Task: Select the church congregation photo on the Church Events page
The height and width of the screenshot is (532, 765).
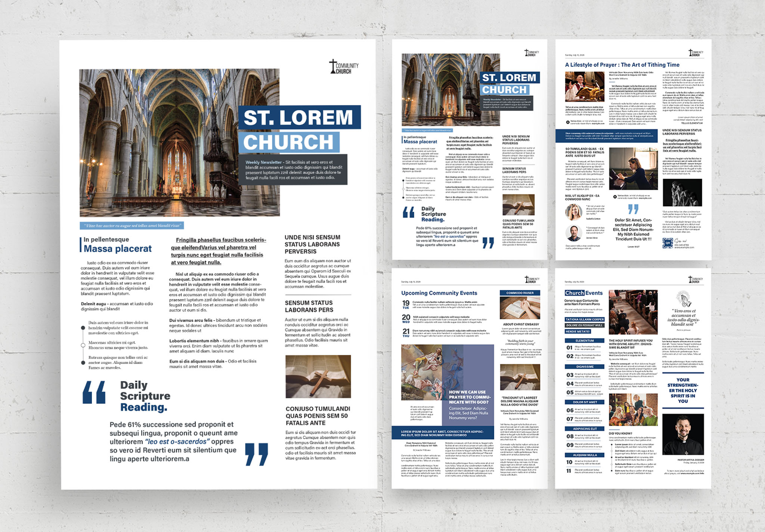Action: pyautogui.click(x=633, y=312)
